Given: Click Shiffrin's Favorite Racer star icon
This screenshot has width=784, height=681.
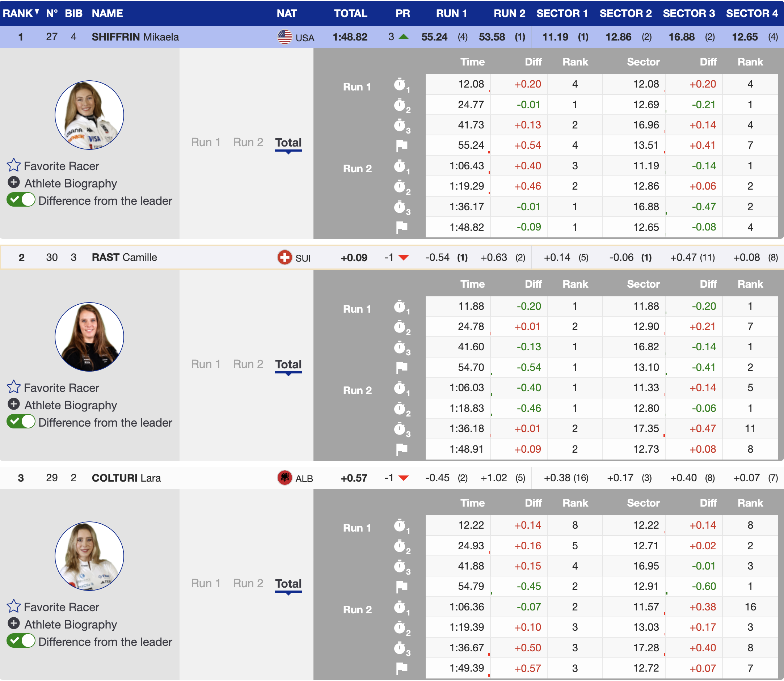Looking at the screenshot, I should click(14, 165).
